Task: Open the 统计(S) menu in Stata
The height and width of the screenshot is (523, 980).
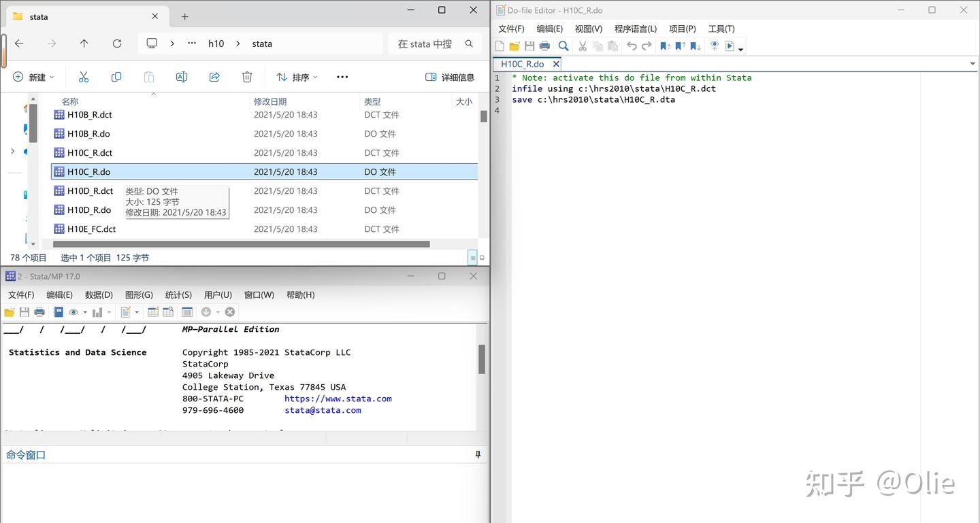Action: (x=178, y=295)
